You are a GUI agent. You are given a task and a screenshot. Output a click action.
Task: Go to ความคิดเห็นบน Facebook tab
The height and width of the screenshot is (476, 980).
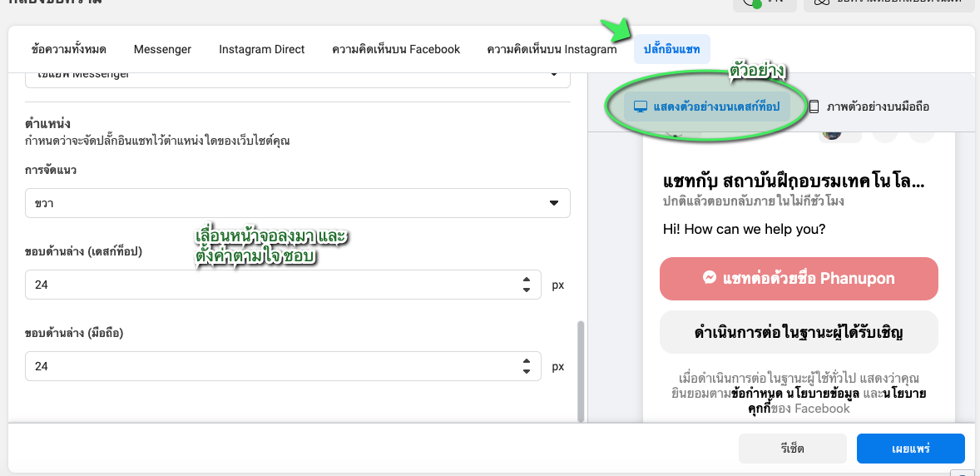tap(396, 49)
